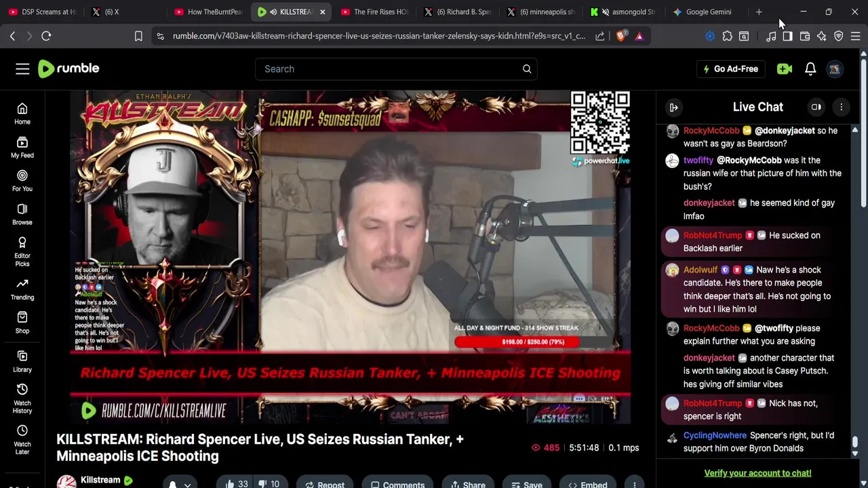Click the Killstream video player
The height and width of the screenshot is (488, 868).
(351, 257)
